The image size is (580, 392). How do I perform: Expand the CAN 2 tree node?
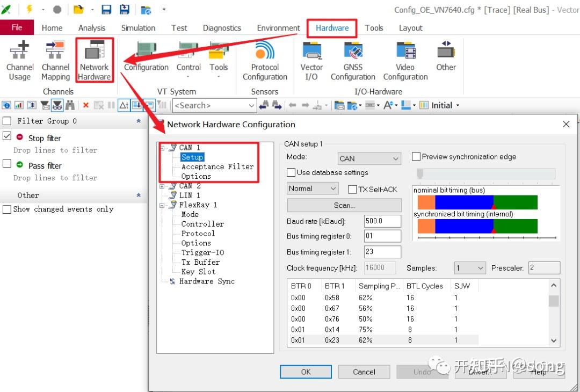[162, 186]
